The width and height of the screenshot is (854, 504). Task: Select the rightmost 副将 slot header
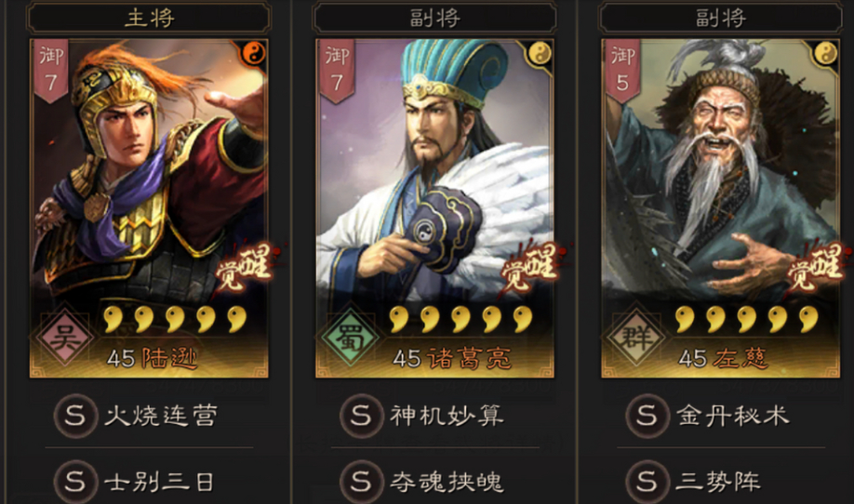click(721, 18)
